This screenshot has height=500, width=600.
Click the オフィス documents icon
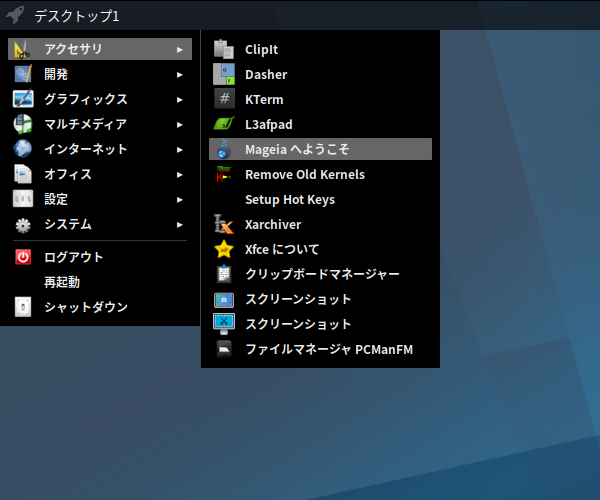pos(23,174)
